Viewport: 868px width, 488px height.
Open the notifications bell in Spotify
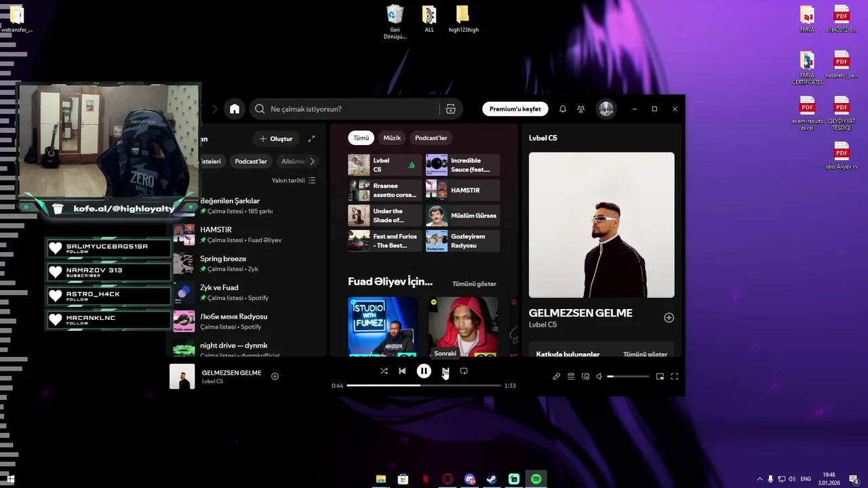(x=562, y=108)
